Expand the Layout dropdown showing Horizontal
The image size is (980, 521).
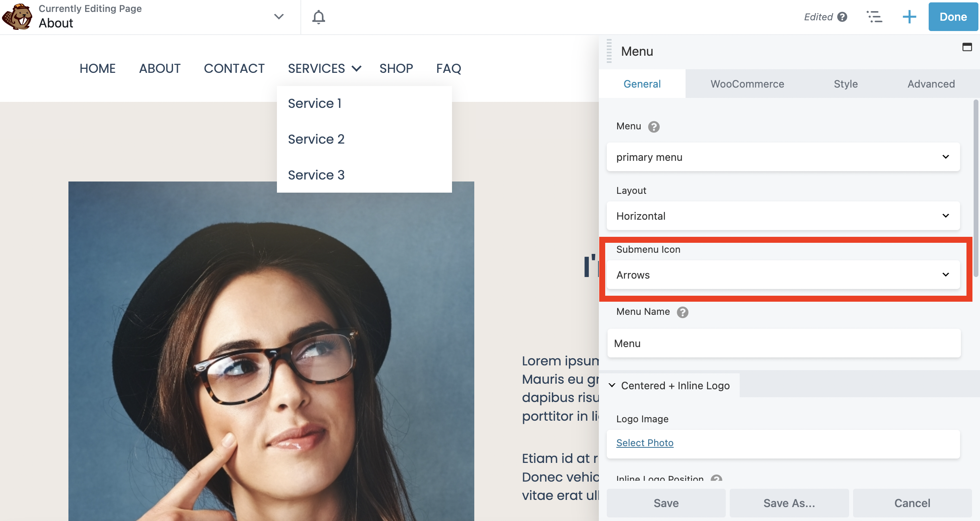coord(783,216)
